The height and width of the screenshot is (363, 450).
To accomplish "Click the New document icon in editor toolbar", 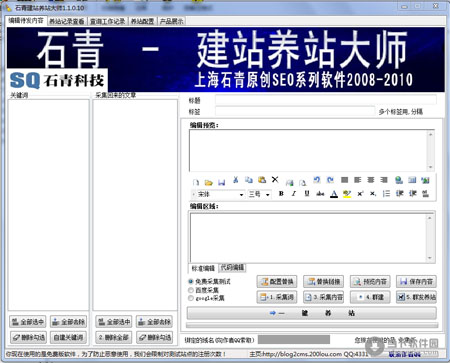I will (196, 182).
